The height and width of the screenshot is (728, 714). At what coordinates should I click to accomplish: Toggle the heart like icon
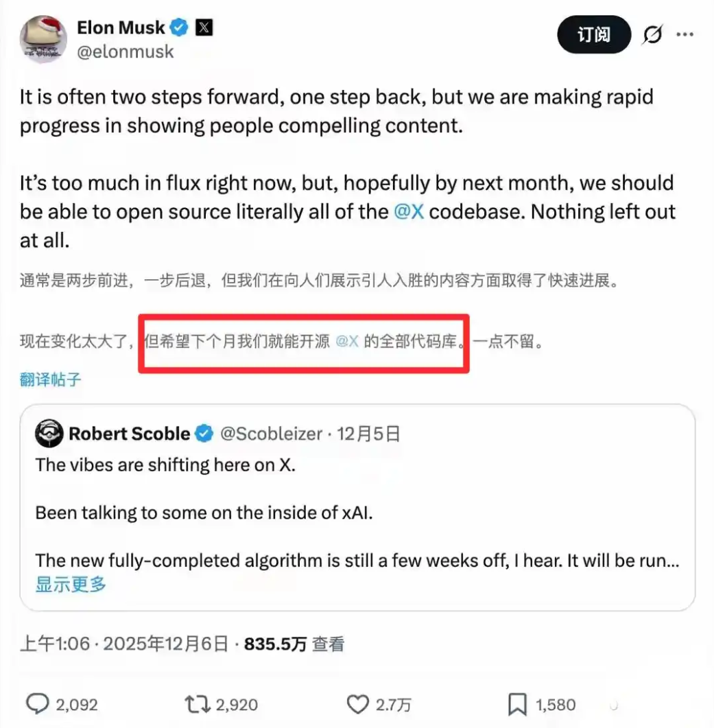point(358,704)
